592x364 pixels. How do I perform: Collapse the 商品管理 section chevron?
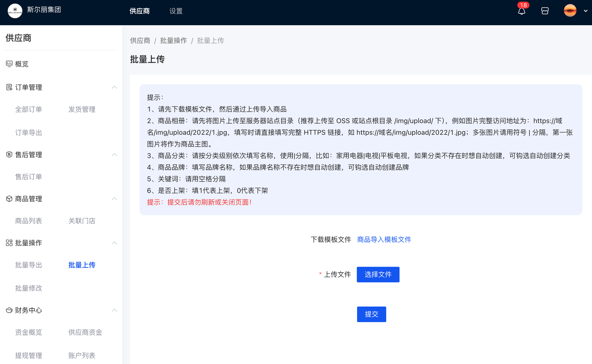(x=114, y=199)
